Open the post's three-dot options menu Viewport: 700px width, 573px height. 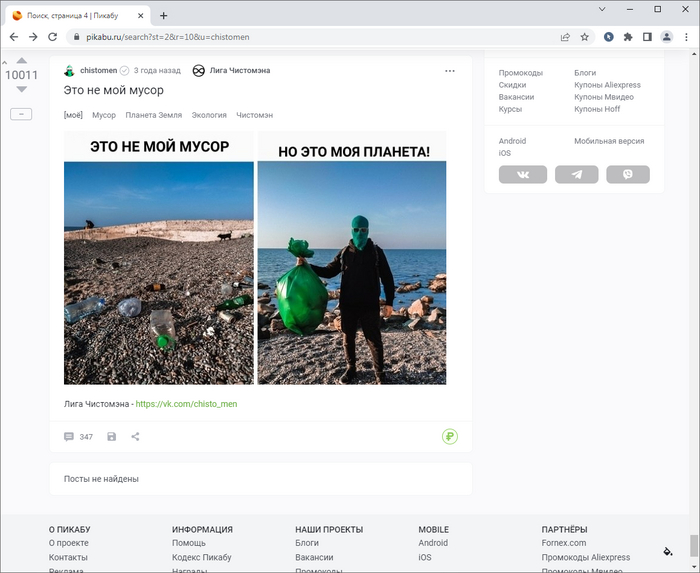450,71
